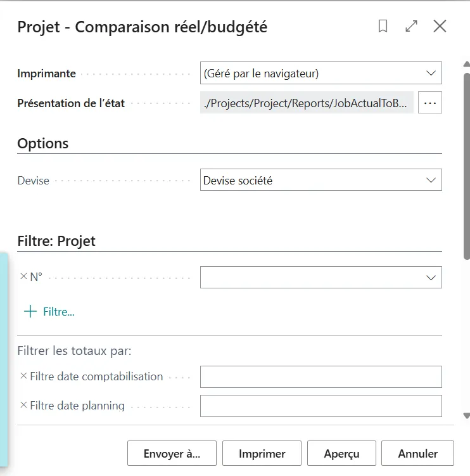
Task: Click the Filtre date comptabilisation input field
Action: point(321,376)
